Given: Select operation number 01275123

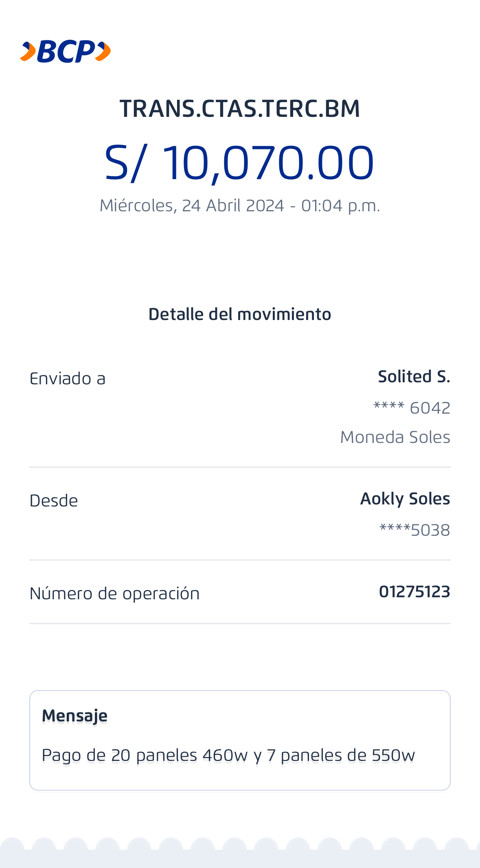Looking at the screenshot, I should pyautogui.click(x=414, y=592).
